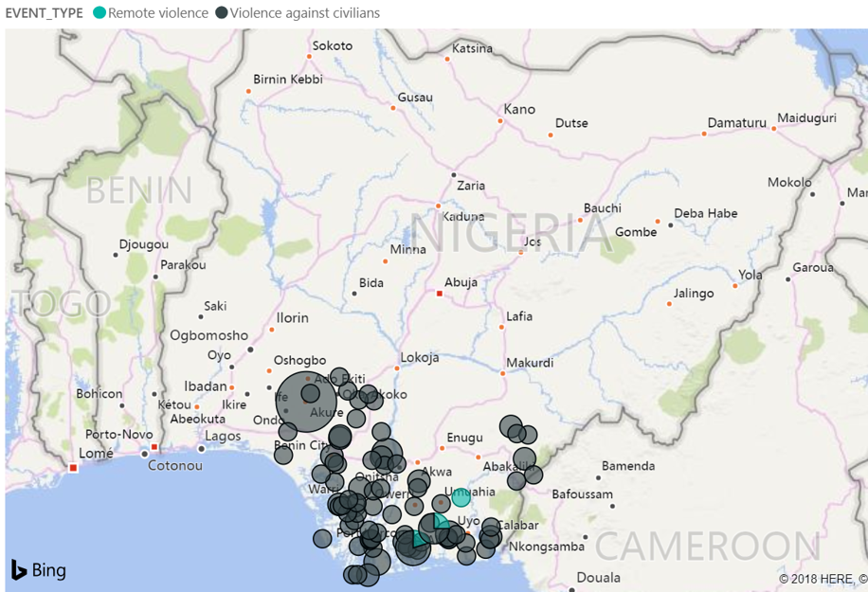Click the Abuja capital square marker
The width and height of the screenshot is (868, 592).
pos(439,294)
